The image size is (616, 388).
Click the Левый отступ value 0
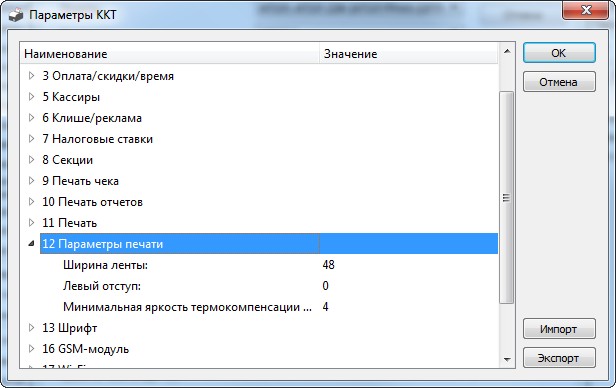(325, 286)
